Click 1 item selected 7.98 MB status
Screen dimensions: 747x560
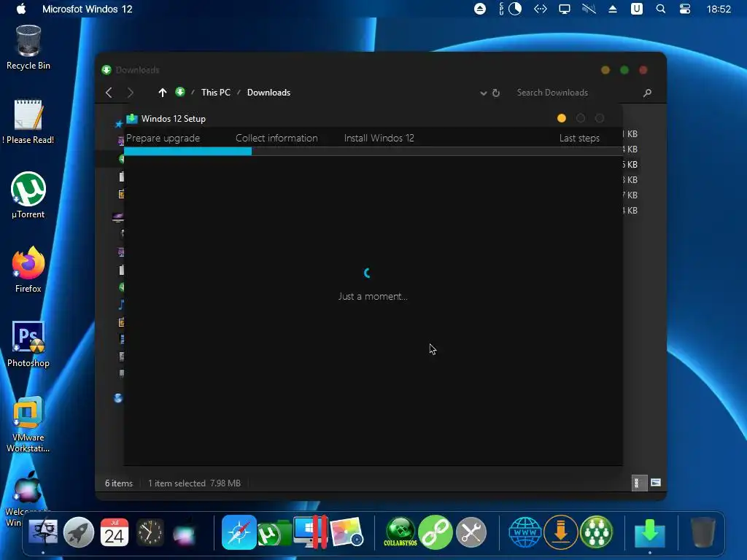pos(194,483)
